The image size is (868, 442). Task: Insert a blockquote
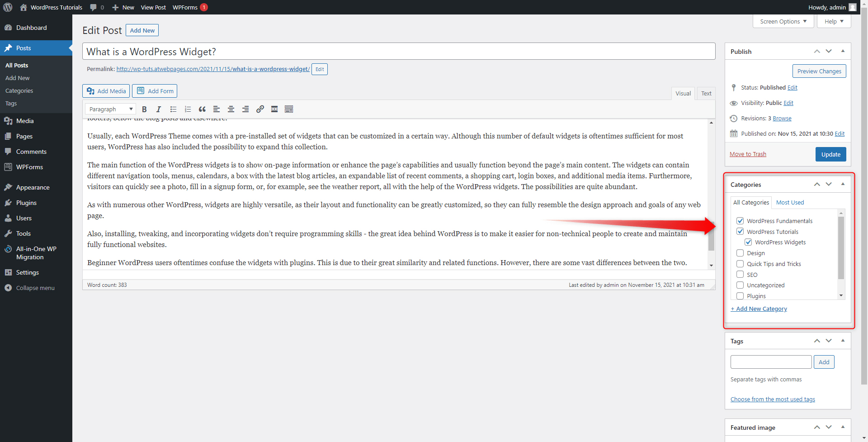pyautogui.click(x=202, y=109)
